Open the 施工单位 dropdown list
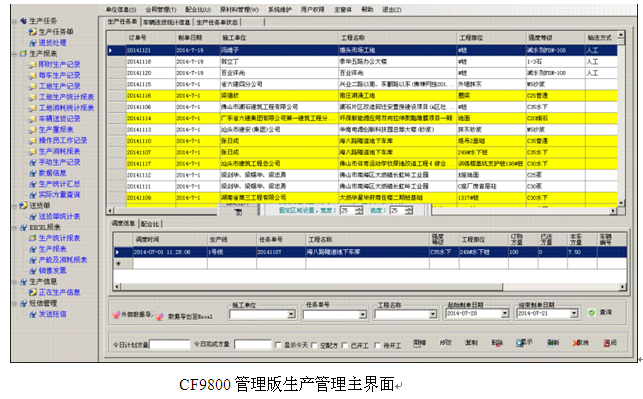 click(x=291, y=315)
